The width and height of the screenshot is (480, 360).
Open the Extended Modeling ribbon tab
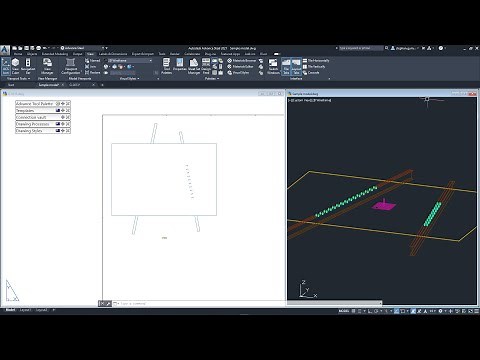tap(55, 54)
